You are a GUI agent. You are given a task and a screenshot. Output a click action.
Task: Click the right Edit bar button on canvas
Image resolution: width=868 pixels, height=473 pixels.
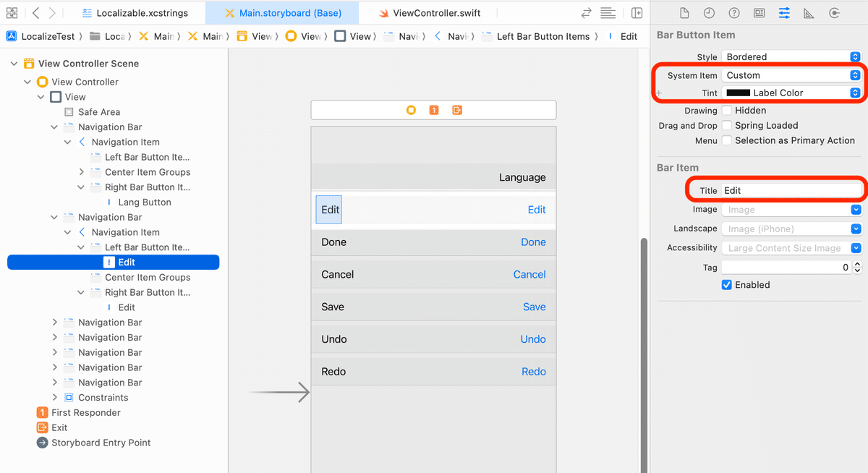point(537,210)
